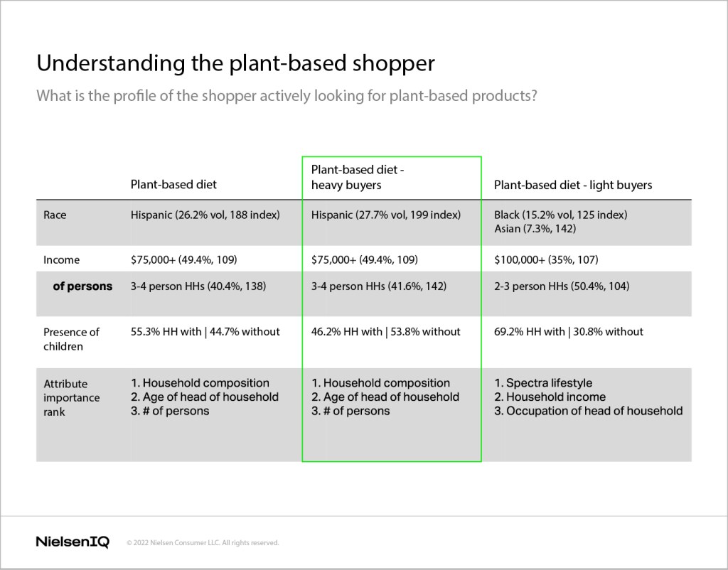Click the '$100,000+ (35%, 107)' income cell
This screenshot has height=570, width=728.
click(546, 260)
